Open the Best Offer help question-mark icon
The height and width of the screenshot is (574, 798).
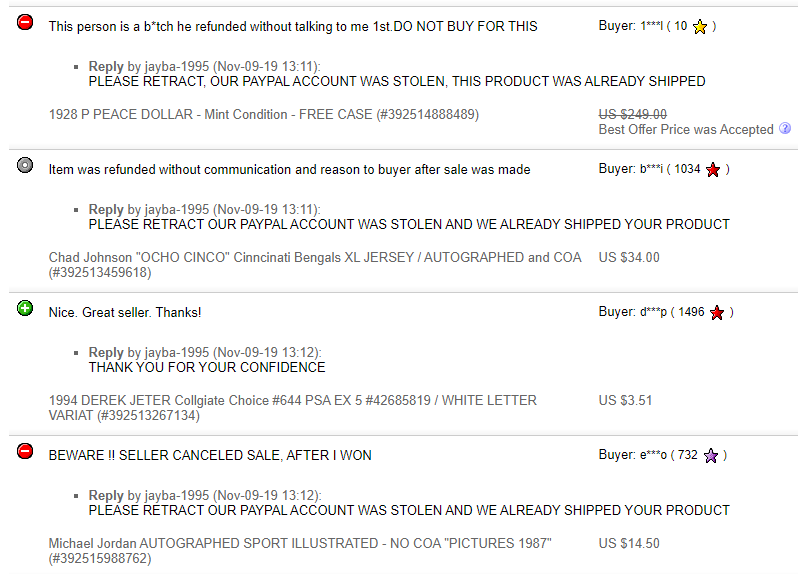pos(785,128)
